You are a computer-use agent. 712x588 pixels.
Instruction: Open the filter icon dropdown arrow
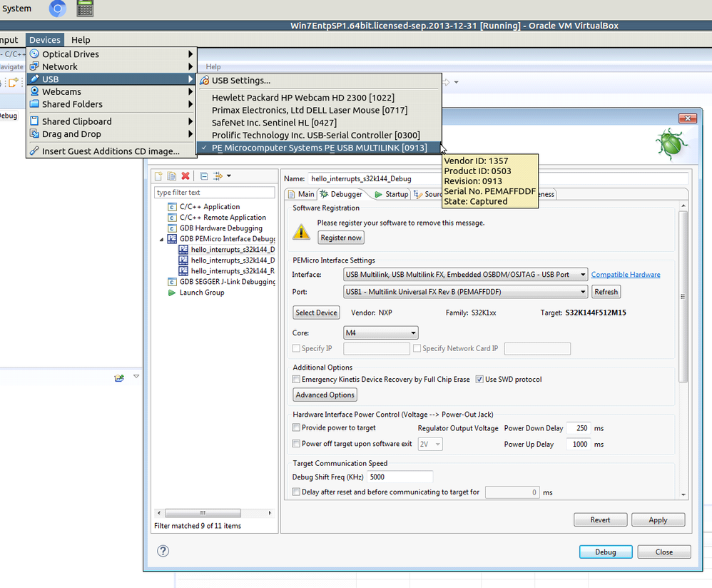coord(229,176)
